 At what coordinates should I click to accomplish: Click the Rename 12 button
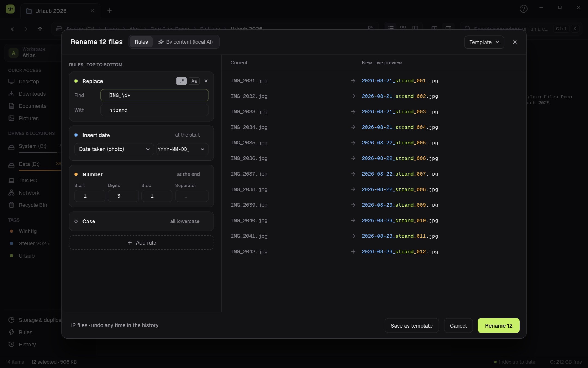pos(498,325)
